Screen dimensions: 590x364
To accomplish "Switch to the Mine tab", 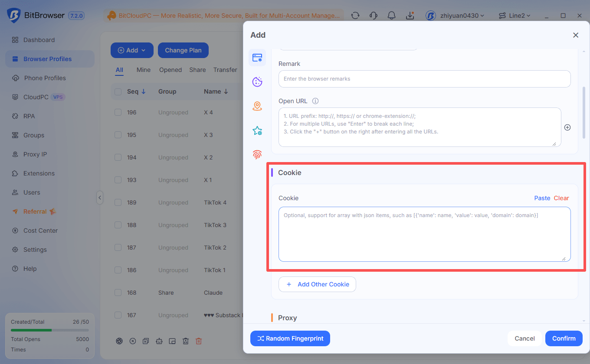I will (x=144, y=70).
